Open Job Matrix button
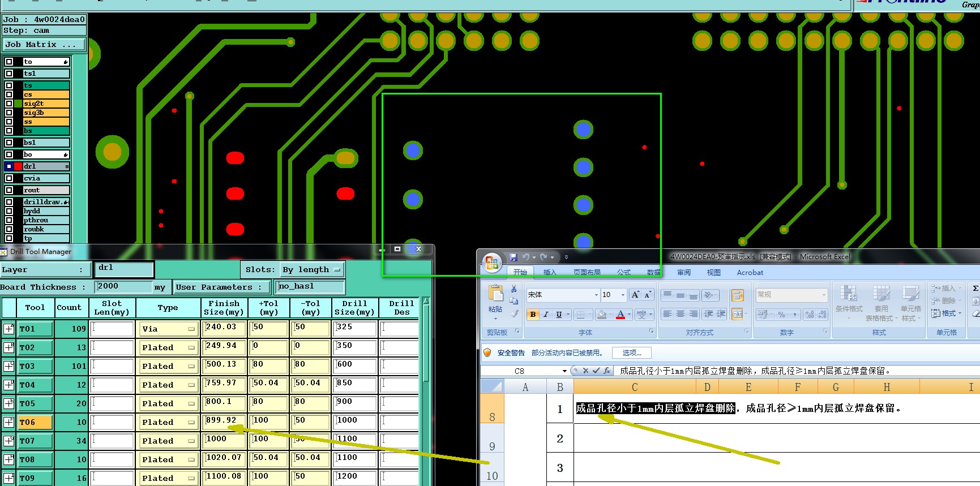Viewport: 980px width, 486px height. 44,44
